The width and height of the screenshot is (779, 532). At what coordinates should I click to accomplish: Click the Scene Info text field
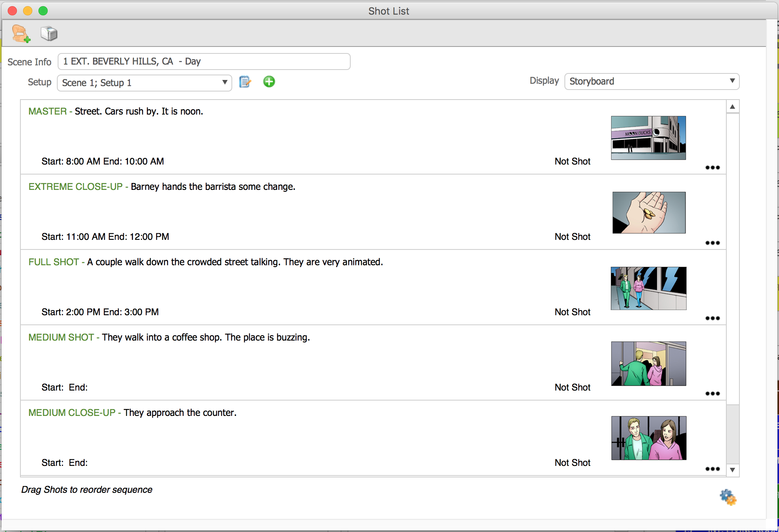204,61
